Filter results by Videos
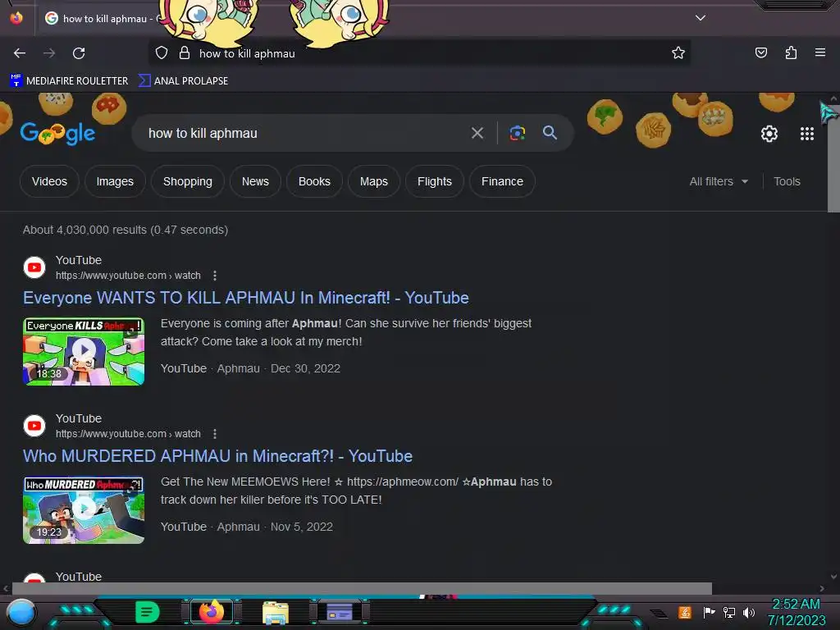The image size is (840, 630). (49, 181)
